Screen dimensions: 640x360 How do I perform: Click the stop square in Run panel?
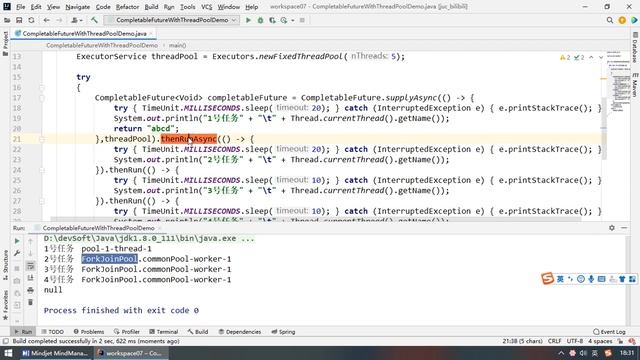coord(17,269)
